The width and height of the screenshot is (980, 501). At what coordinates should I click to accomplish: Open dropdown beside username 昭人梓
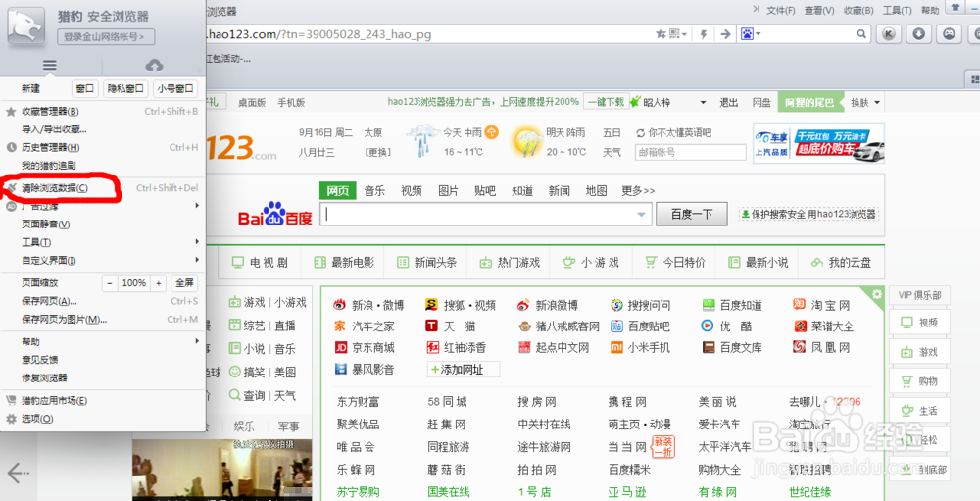pyautogui.click(x=703, y=103)
